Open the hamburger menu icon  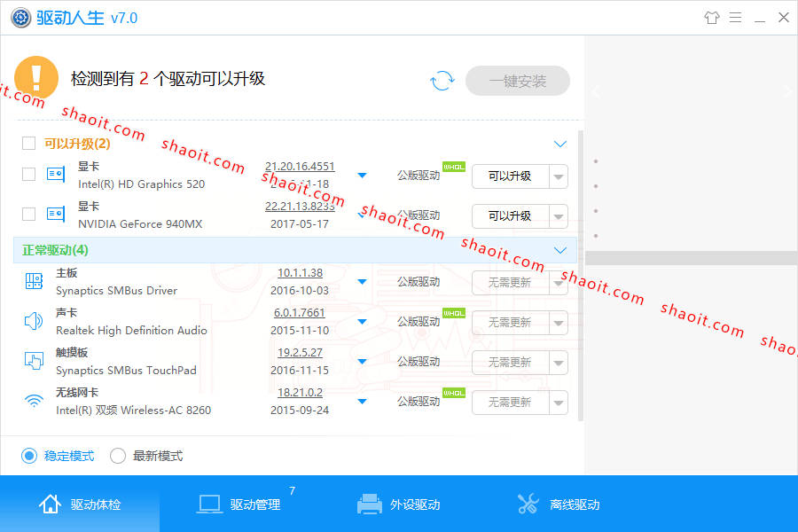pyautogui.click(x=735, y=18)
